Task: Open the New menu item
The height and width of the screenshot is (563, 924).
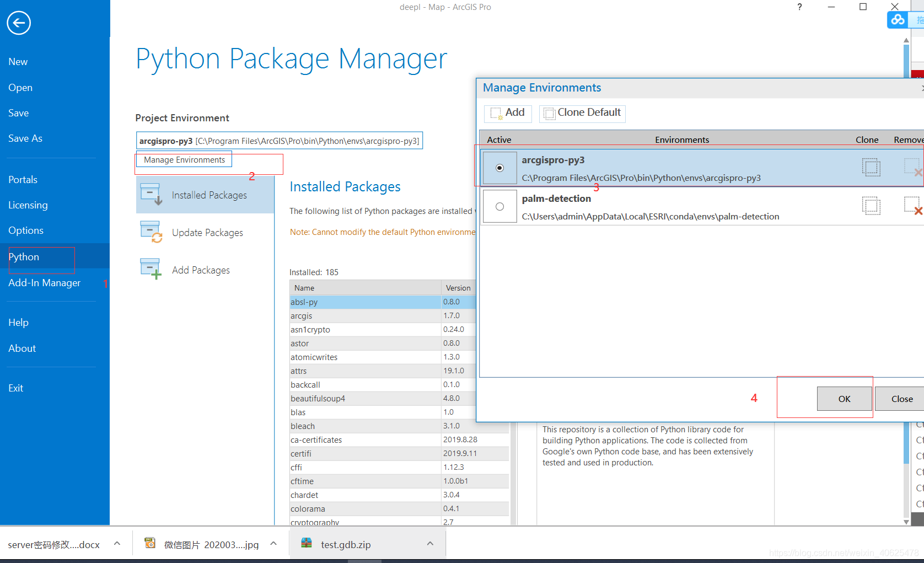Action: coord(18,62)
